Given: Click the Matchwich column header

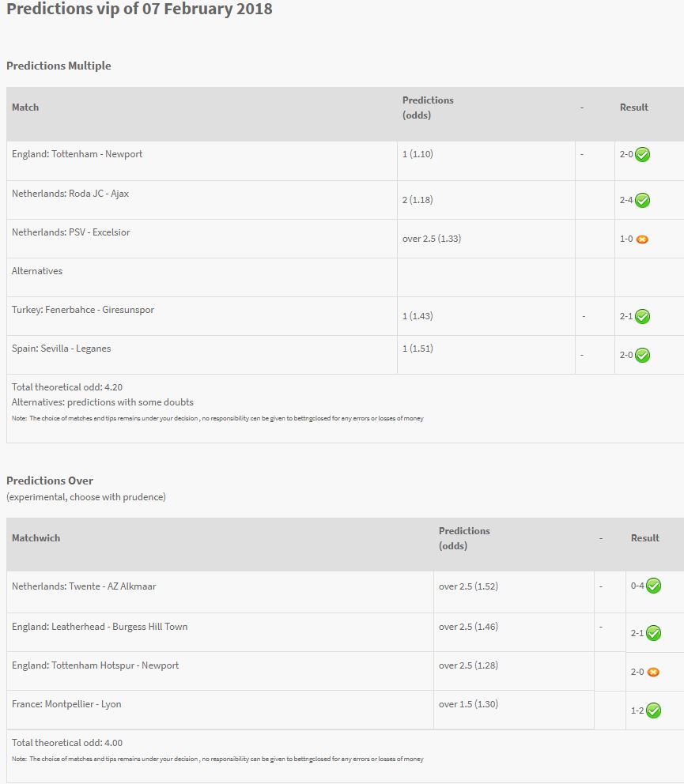Looking at the screenshot, I should pyautogui.click(x=36, y=538).
